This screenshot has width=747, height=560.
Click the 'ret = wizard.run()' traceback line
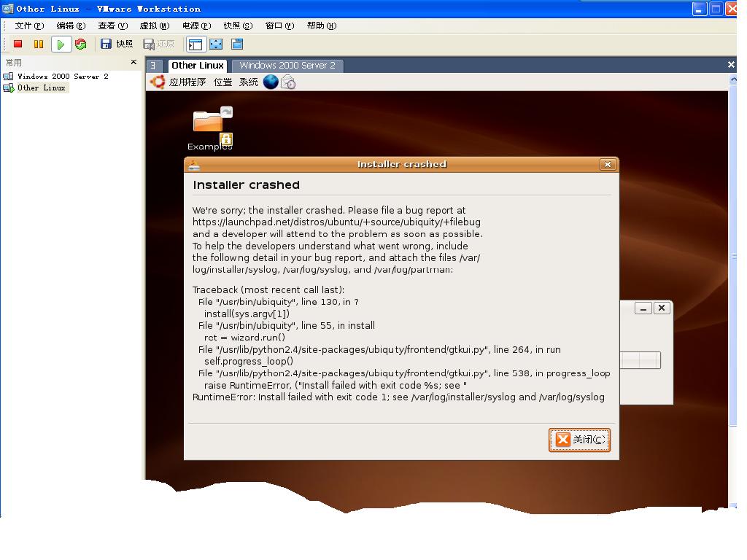[244, 338]
